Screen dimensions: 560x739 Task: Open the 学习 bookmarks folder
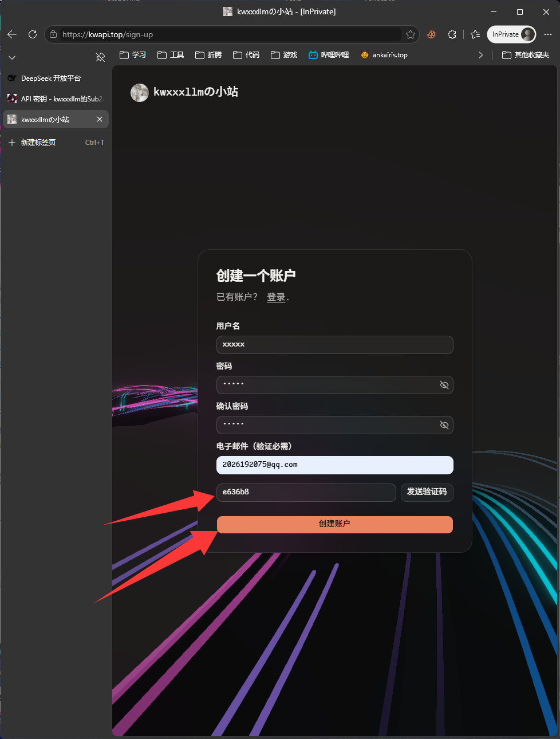click(x=133, y=55)
